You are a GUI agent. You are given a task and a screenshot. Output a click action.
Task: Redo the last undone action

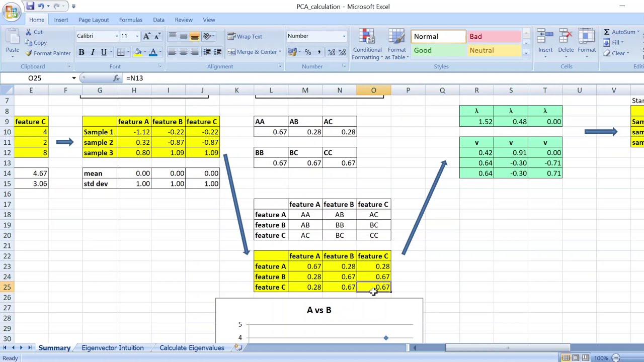click(x=56, y=6)
